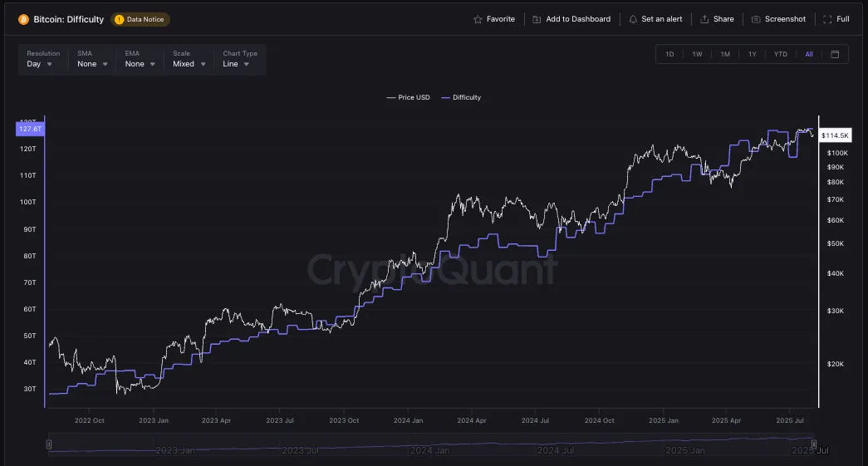
Task: Click the 2022 Oct x-axis label
Action: pos(89,420)
